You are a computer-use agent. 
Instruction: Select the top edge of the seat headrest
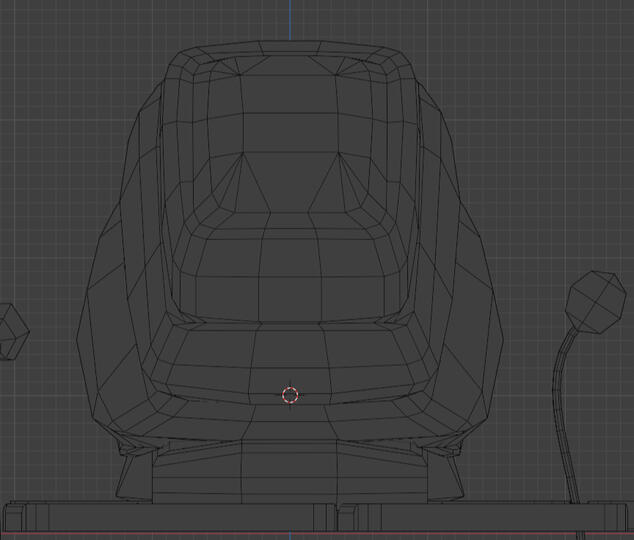[291, 43]
